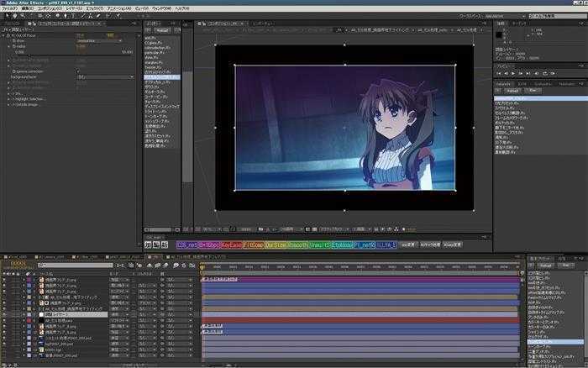The image size is (588, 368).
Task: Open the Workspace dropdown at top right
Action: coord(505,16)
